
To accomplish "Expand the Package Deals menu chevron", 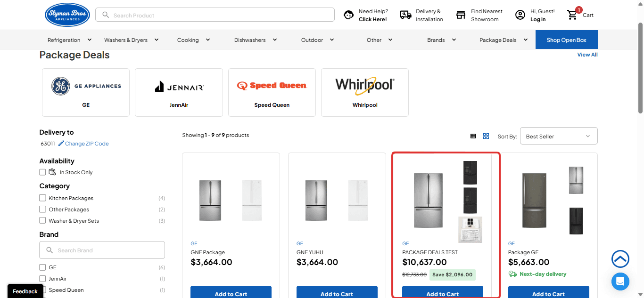I will (x=526, y=40).
